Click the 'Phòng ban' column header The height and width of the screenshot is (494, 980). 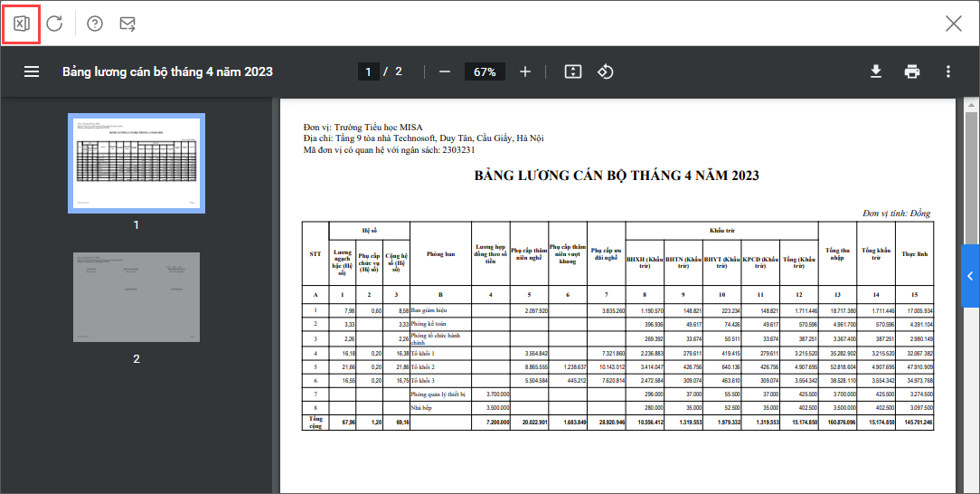click(x=440, y=254)
